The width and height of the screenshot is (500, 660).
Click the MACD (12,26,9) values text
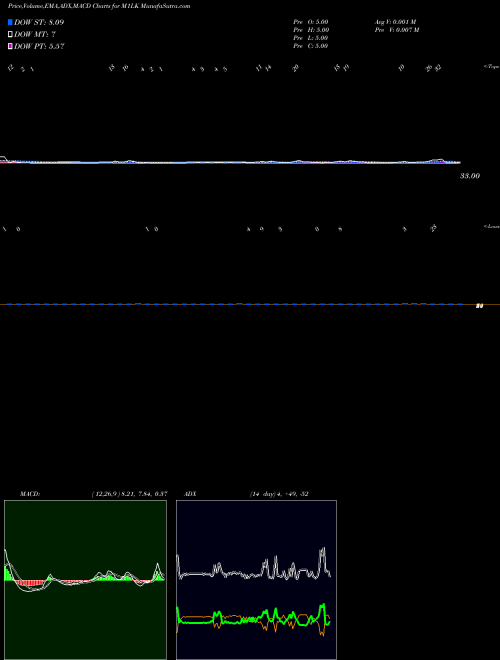pos(130,494)
